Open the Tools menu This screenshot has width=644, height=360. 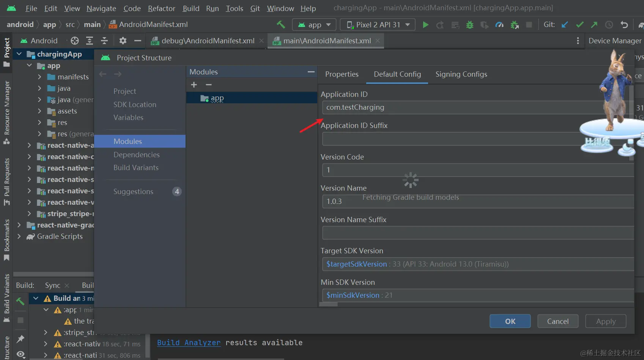[234, 8]
